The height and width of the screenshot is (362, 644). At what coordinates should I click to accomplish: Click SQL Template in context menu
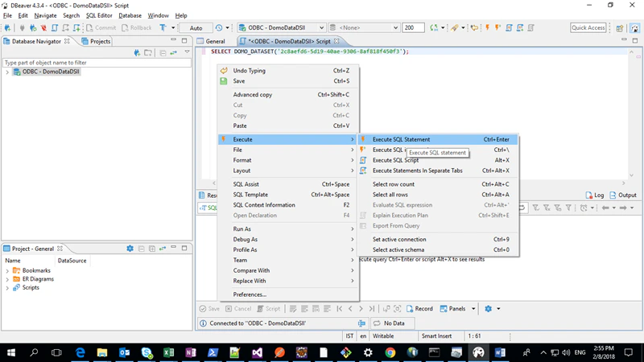tap(288, 195)
